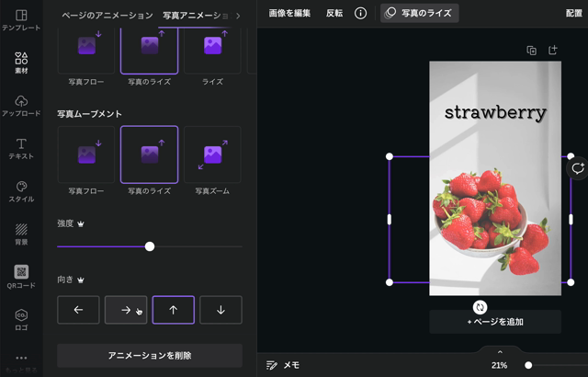Click the crown icon beside 強度

(81, 224)
